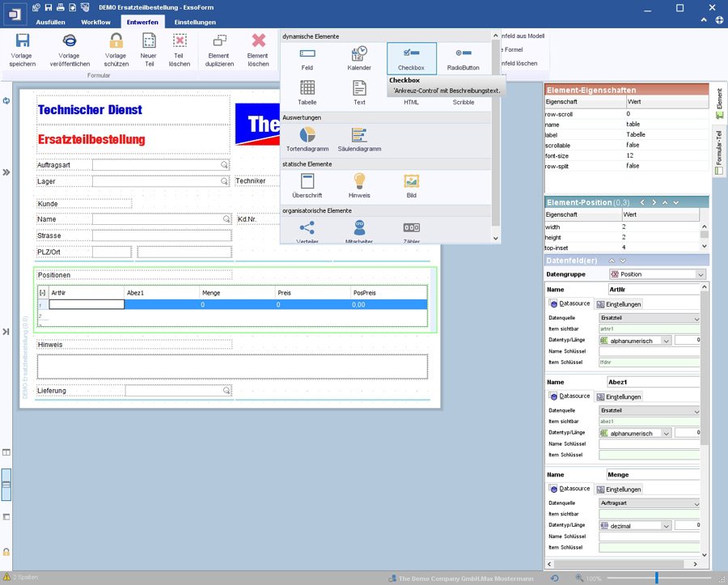Open Abez1 field's Datasource tab
Image resolution: width=728 pixels, height=585 pixels.
(x=569, y=396)
